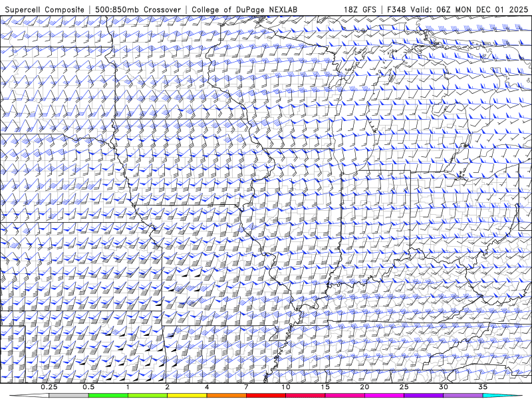Viewport: 532px width, 399px height.
Task: Click the '10' legend value
Action: [286, 387]
